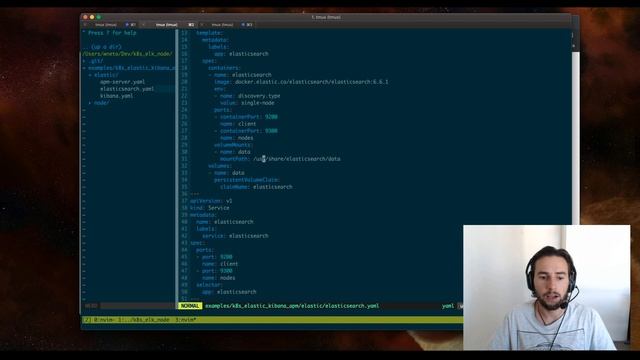This screenshot has height=360, width=640.
Task: Click the NORMAL mode indicator in status line
Action: (190, 306)
